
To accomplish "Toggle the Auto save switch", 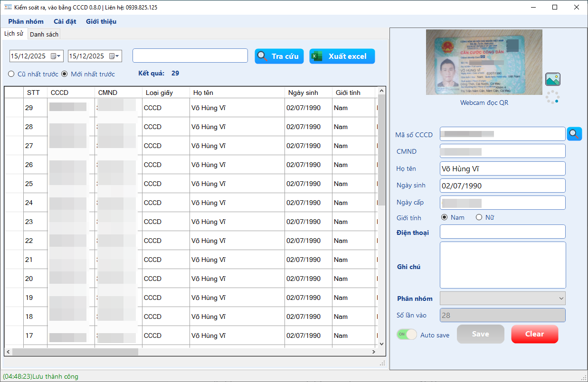I will tap(407, 335).
